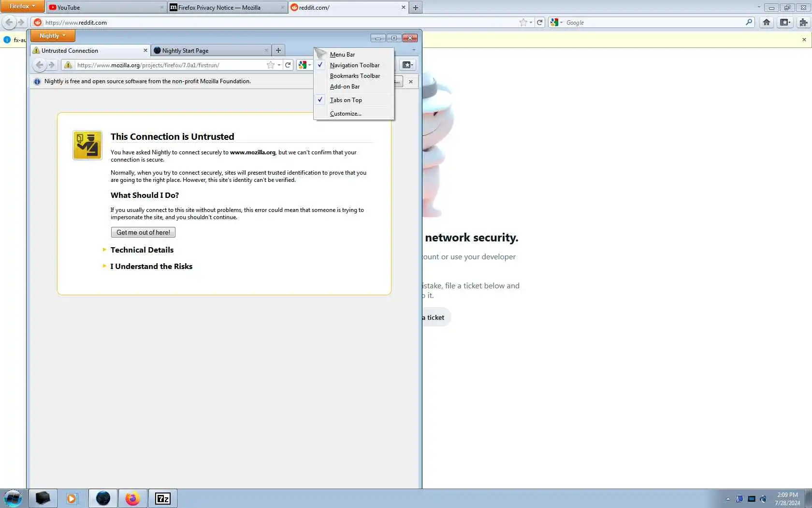Screen dimensions: 812x508
Task: Switch to the Firefox Privacy Notice tab
Action: 227,7
